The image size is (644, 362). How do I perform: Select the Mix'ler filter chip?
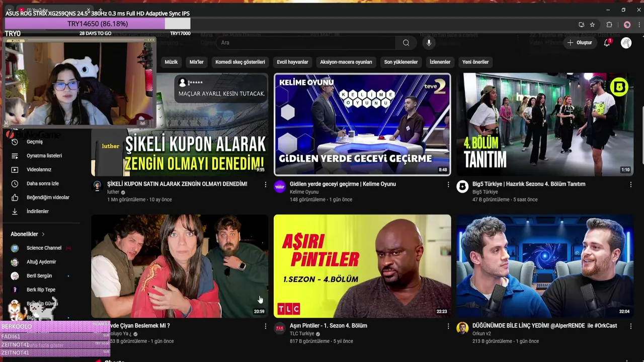point(196,62)
